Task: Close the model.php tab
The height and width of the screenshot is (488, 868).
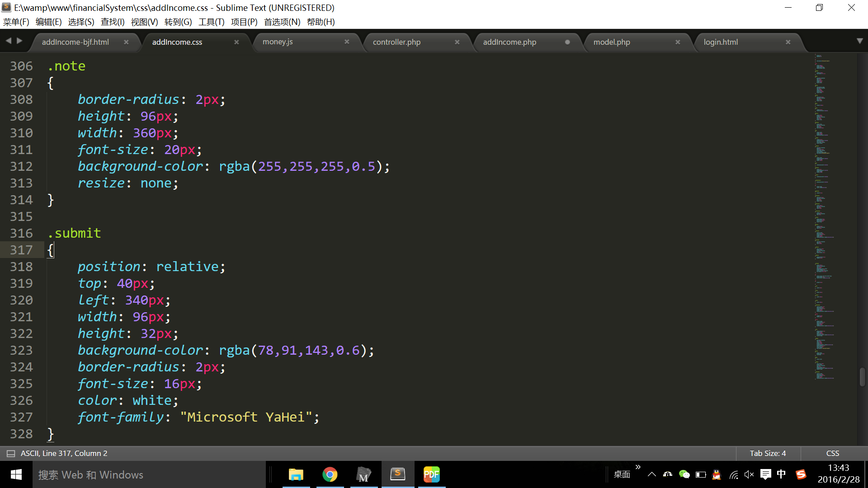Action: point(678,42)
